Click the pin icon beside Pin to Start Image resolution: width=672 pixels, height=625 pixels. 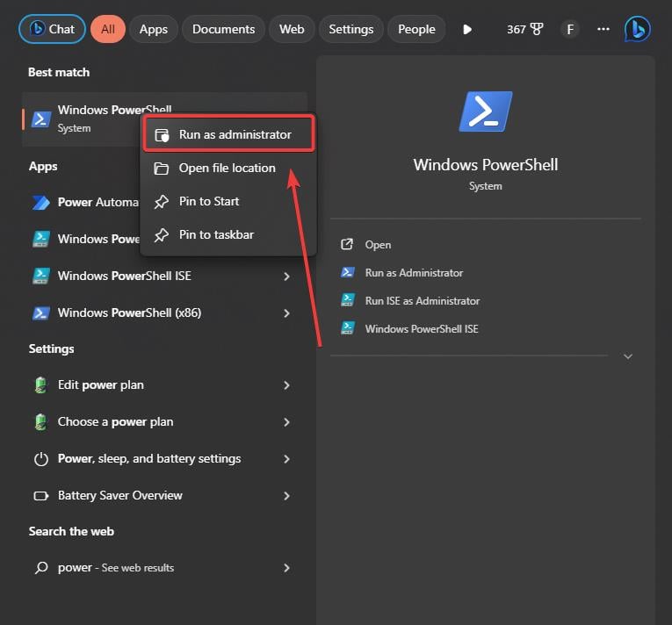click(161, 202)
